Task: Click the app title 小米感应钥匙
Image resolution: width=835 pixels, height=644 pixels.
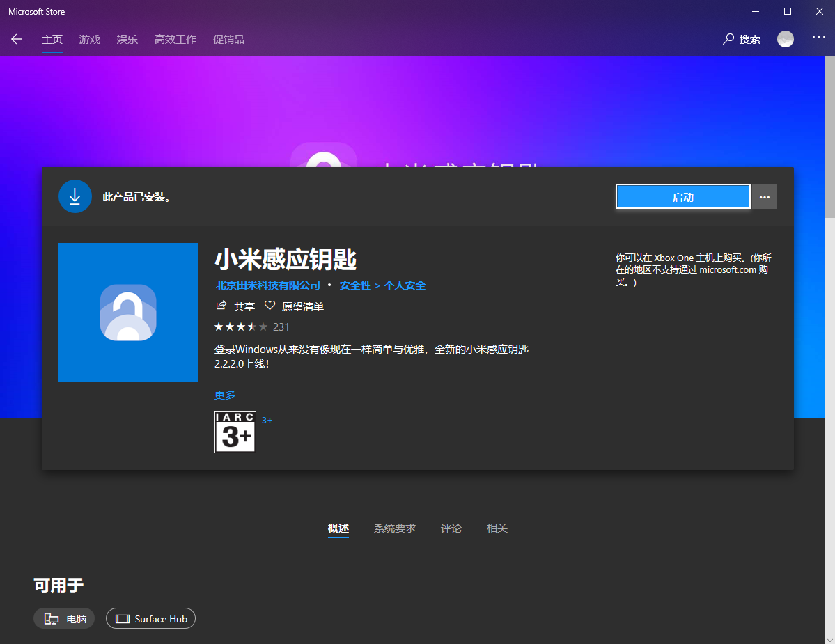Action: coord(286,259)
